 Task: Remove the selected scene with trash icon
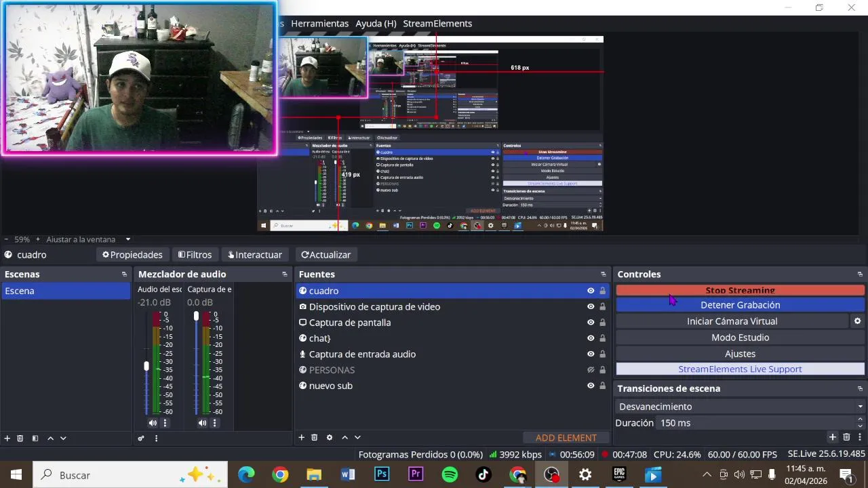click(20, 439)
